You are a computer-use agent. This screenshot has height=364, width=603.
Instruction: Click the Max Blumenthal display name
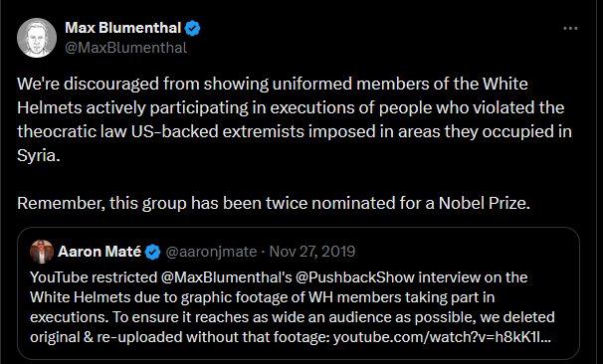(122, 28)
